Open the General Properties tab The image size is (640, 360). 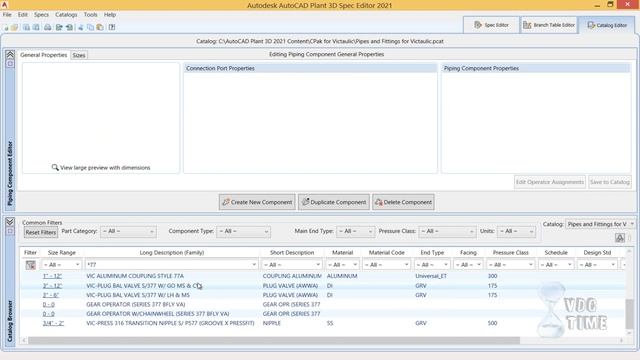(44, 55)
